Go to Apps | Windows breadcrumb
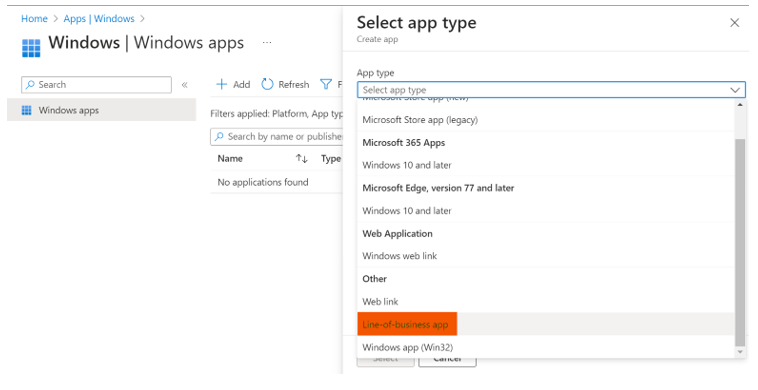 click(99, 19)
